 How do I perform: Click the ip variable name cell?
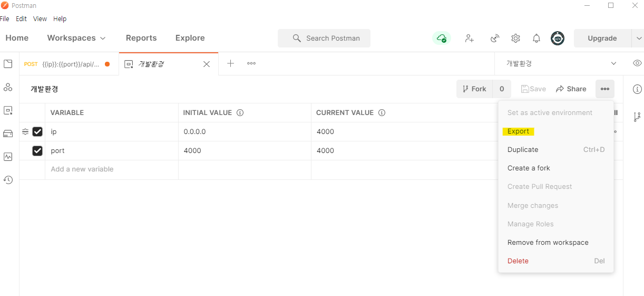[112, 132]
